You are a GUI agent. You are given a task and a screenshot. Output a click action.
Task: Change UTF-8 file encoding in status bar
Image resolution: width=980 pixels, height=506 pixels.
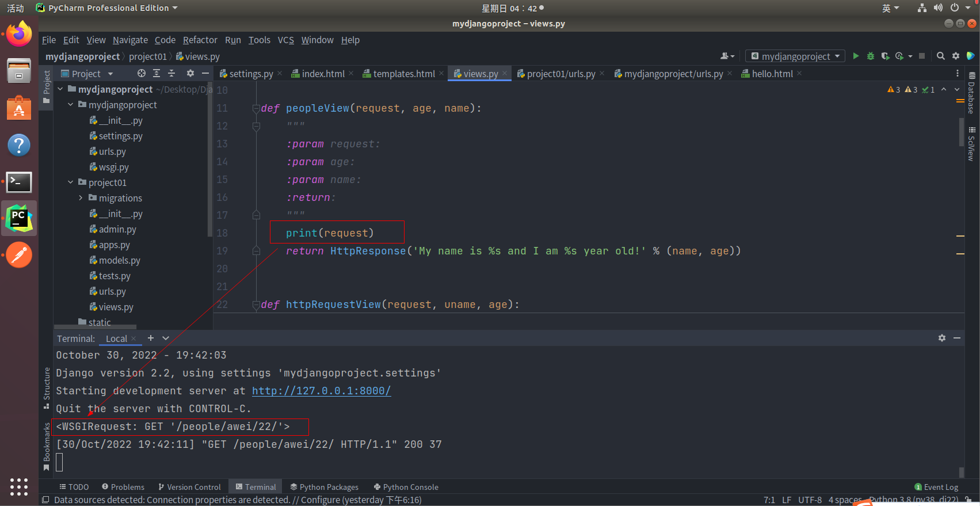810,500
